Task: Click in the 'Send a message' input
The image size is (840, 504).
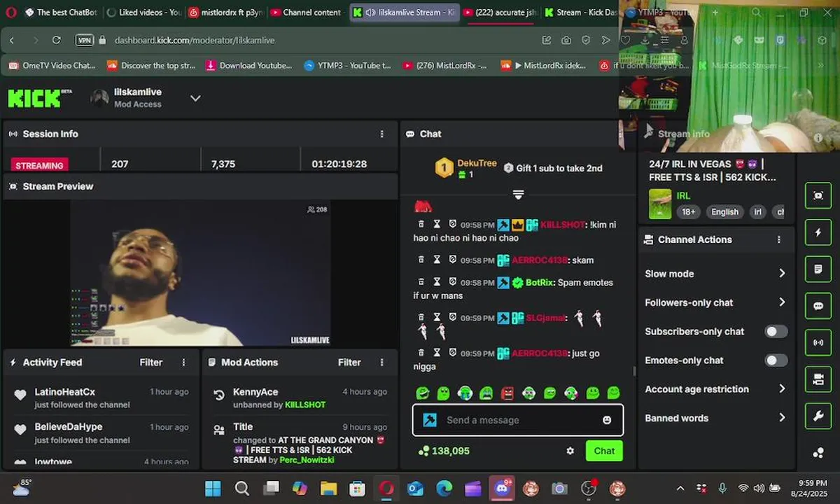Action: tap(518, 420)
